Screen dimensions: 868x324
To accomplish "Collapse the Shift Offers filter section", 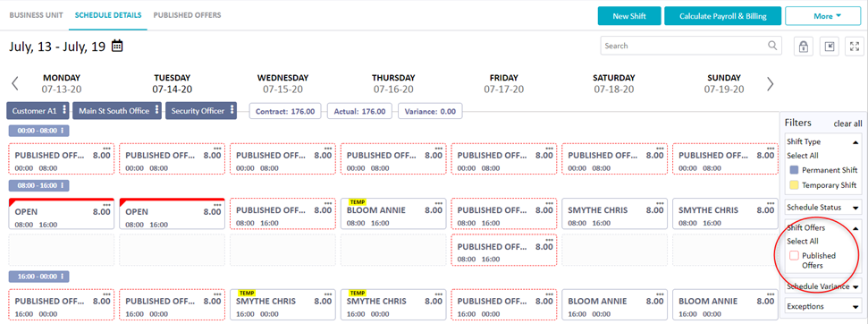I will pyautogui.click(x=855, y=227).
